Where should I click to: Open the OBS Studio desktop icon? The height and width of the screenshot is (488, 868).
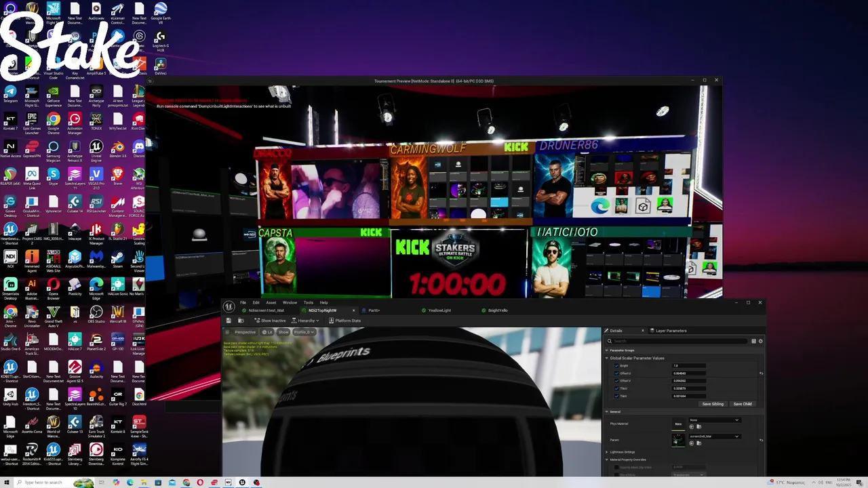[x=96, y=315]
